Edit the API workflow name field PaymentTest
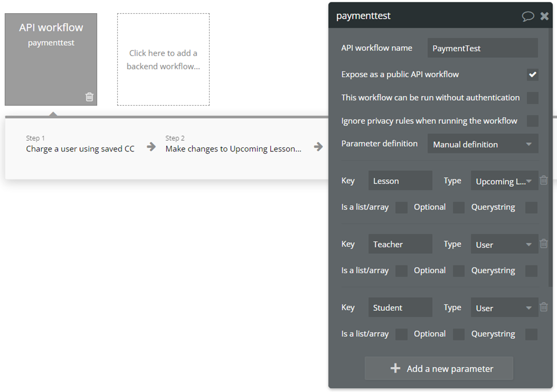This screenshot has height=392, width=557. (483, 48)
